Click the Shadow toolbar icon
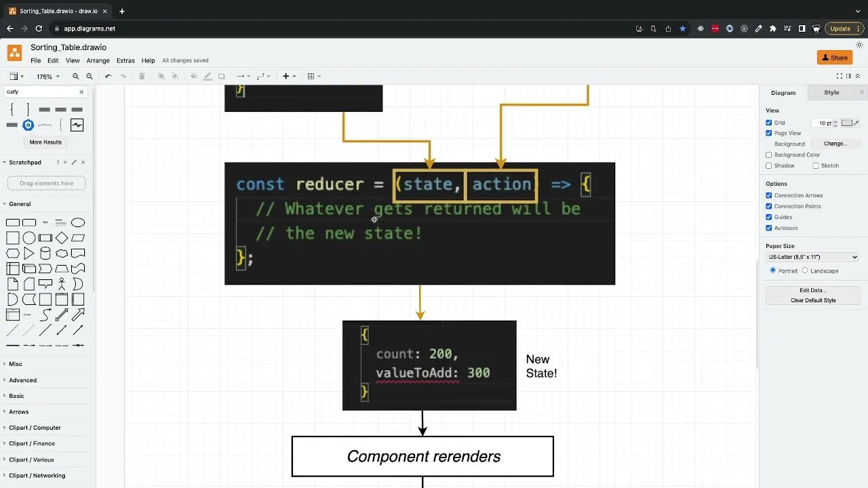 221,77
